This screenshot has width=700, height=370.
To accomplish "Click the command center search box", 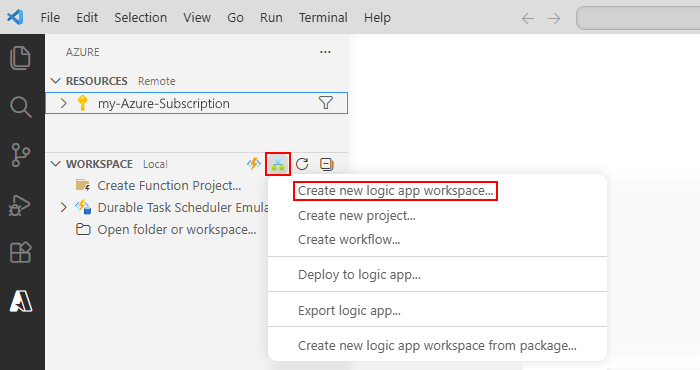I will point(638,18).
